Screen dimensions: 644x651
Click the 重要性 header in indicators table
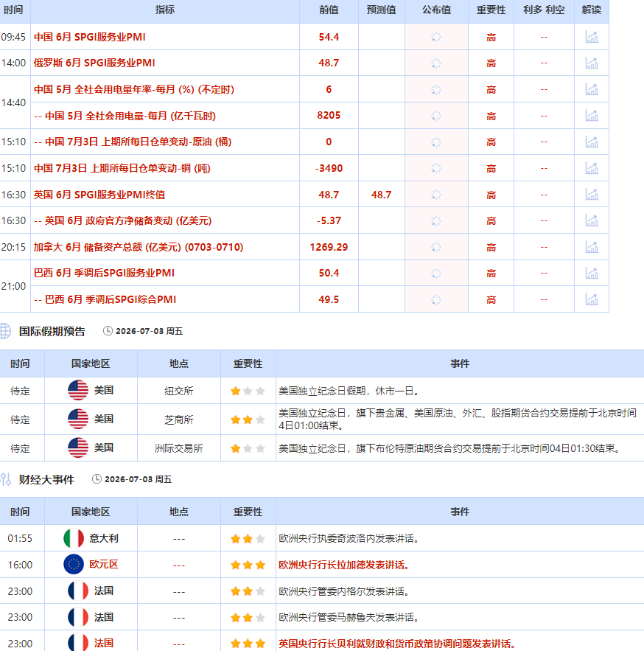[491, 10]
